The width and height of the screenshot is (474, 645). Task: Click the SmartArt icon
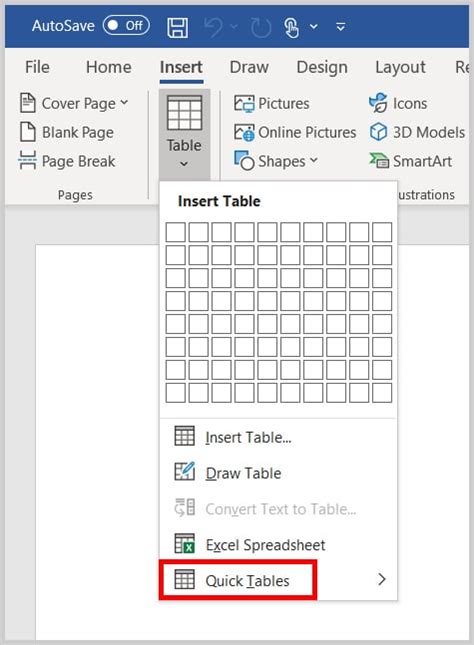(x=379, y=160)
